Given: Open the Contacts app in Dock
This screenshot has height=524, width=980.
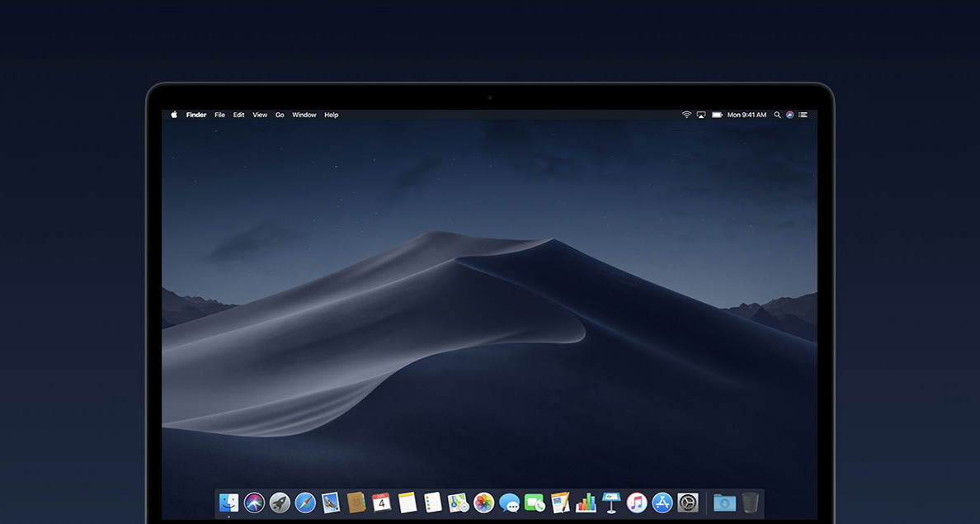Looking at the screenshot, I should (356, 503).
